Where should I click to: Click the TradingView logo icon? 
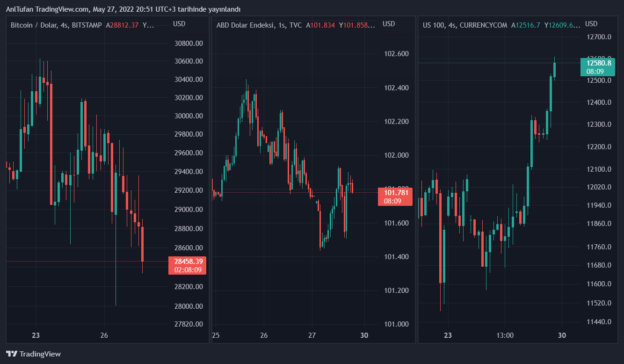coord(12,354)
